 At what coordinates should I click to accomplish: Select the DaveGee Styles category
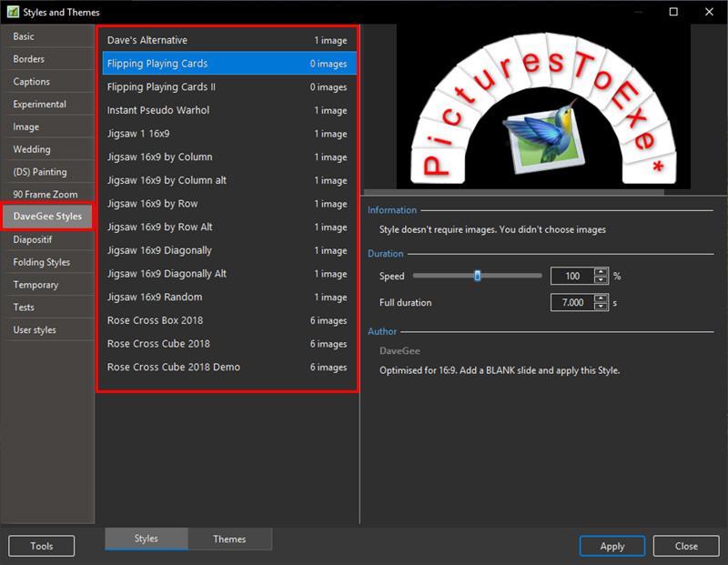(x=47, y=217)
